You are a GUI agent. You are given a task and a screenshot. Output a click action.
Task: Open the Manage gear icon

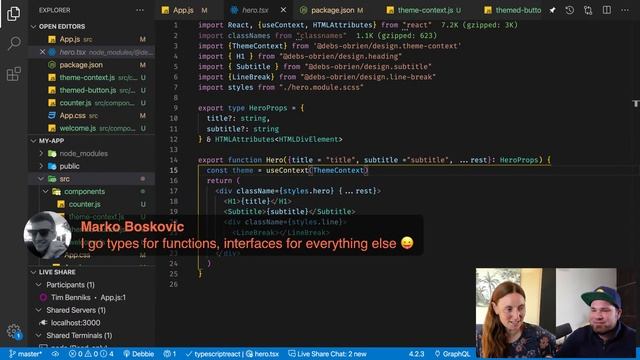pos(13,331)
